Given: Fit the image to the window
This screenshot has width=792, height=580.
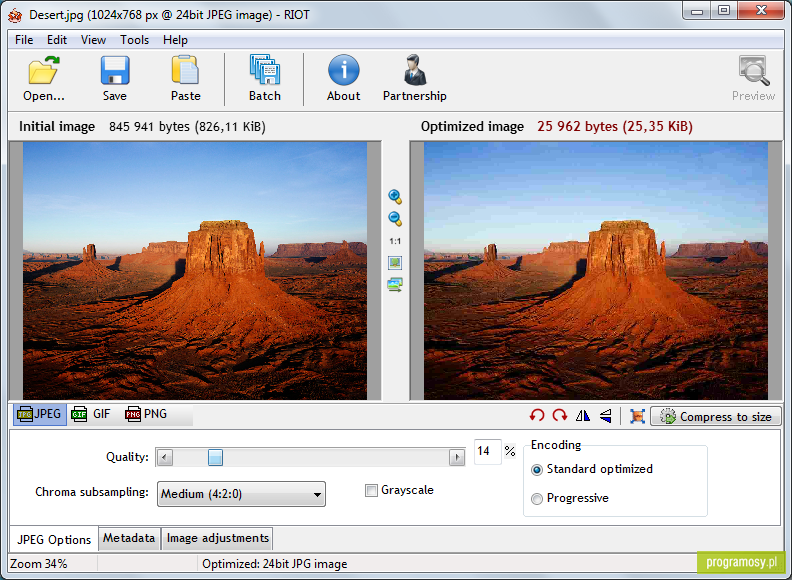Looking at the screenshot, I should tap(395, 263).
